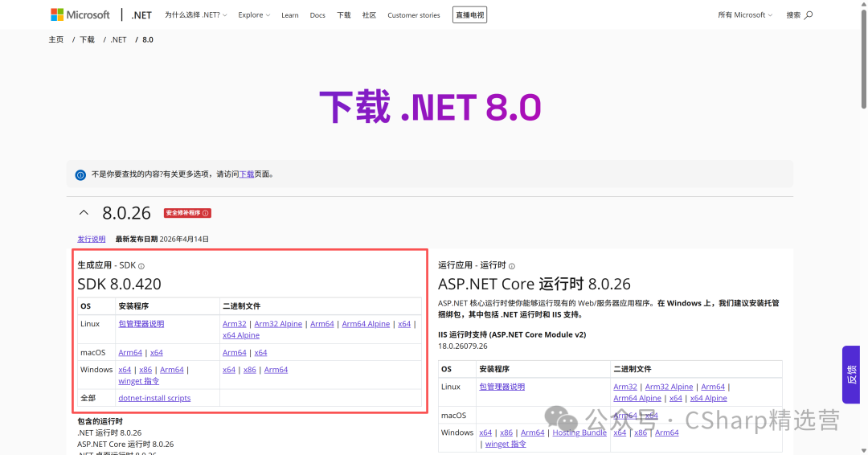Viewport: 868px width, 455px height.
Task: Download ASP.NET Core Windows Arm64 binary
Action: pos(666,432)
